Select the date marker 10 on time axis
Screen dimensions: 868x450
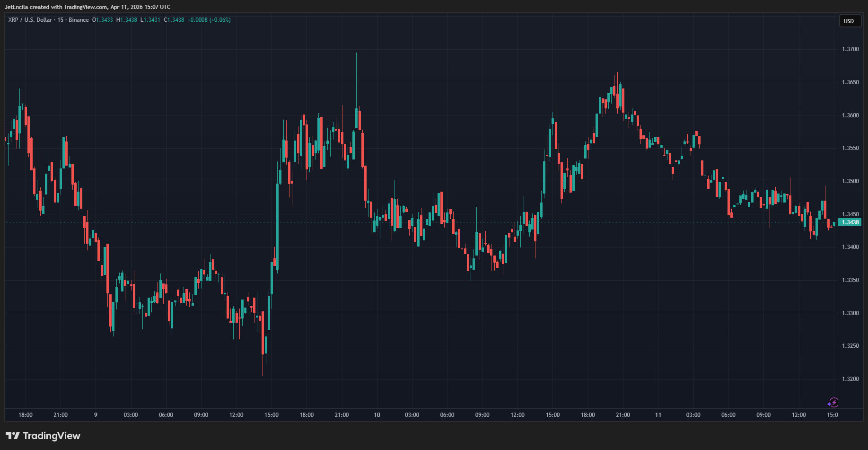pos(377,415)
